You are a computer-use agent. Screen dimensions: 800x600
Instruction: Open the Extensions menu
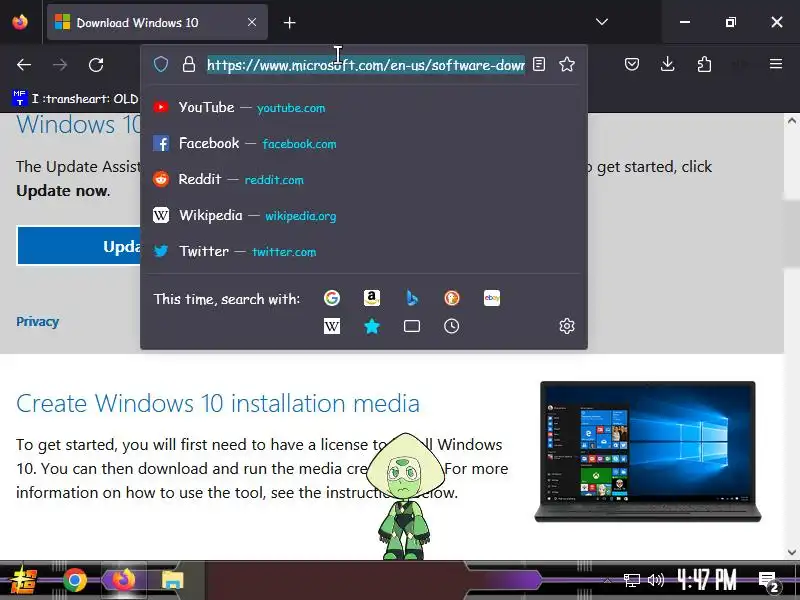704,64
